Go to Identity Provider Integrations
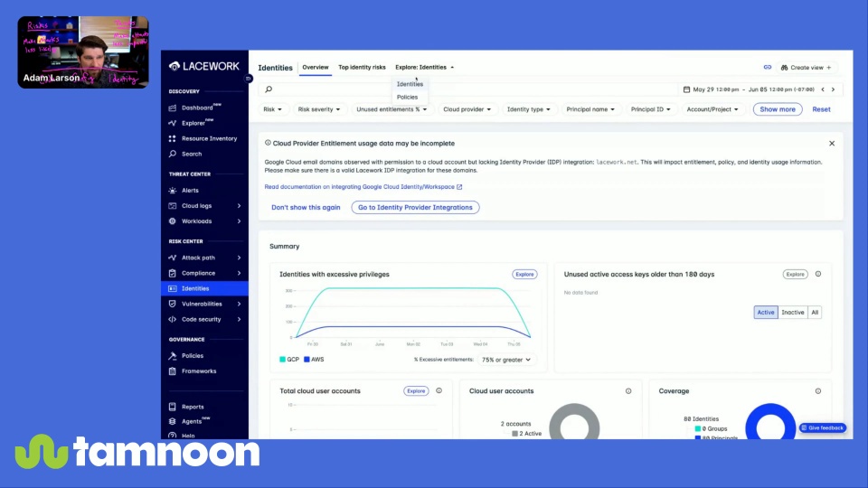 415,208
